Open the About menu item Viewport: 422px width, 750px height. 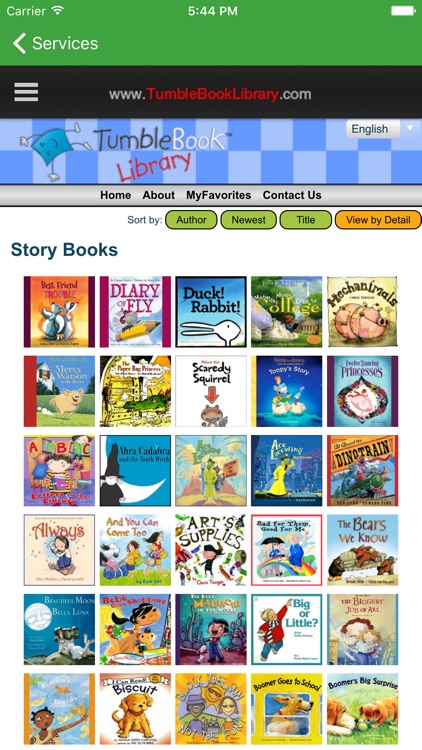click(158, 195)
